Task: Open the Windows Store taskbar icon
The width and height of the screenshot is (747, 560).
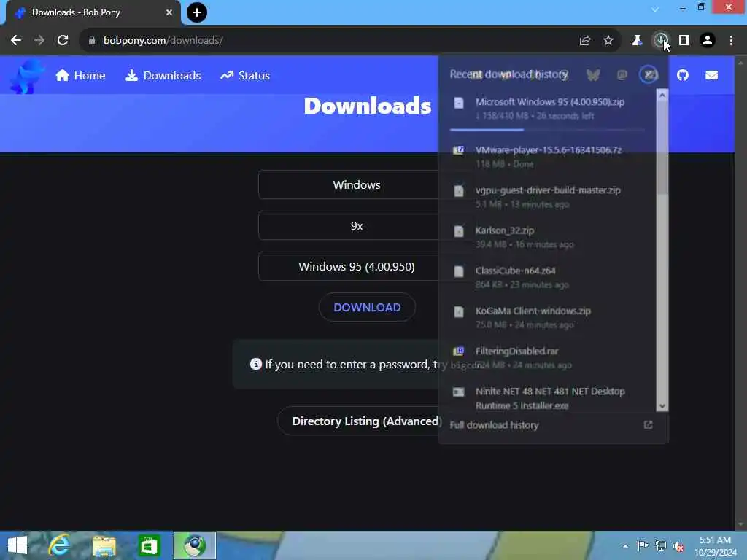Action: [149, 545]
